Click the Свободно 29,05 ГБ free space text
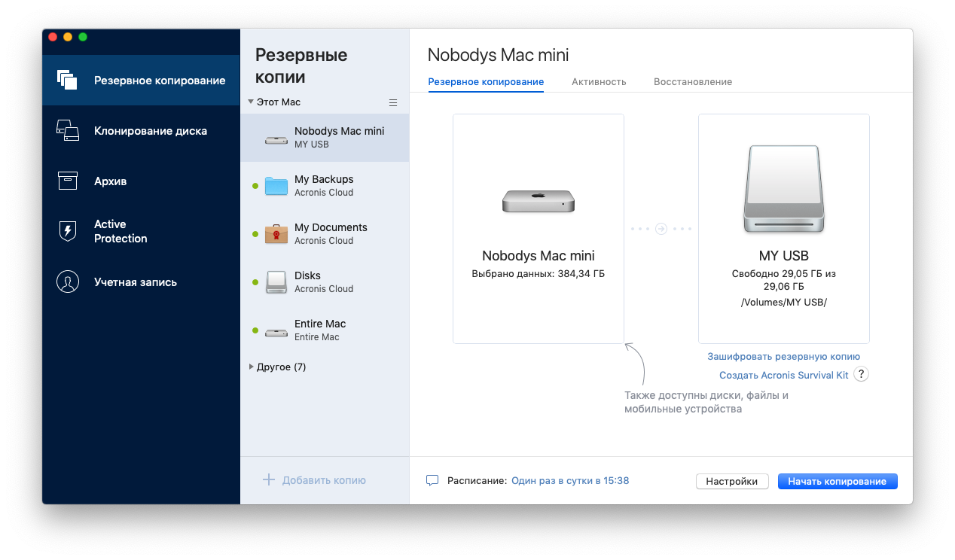 783,280
